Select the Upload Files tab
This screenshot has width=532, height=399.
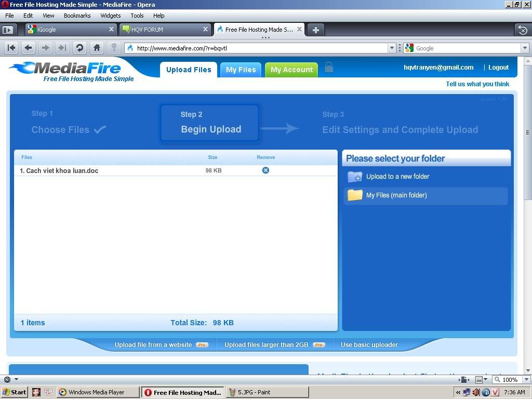click(x=189, y=70)
